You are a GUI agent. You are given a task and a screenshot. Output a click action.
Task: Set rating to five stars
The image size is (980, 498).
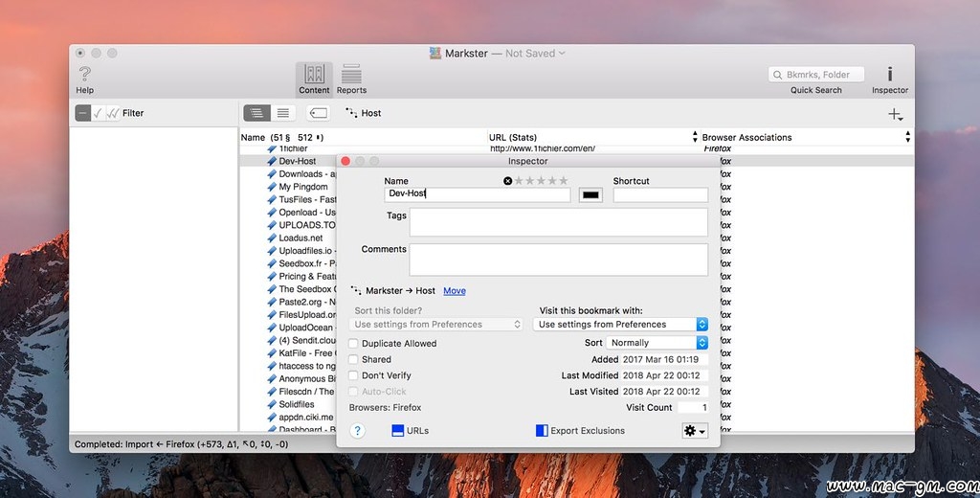coord(563,181)
